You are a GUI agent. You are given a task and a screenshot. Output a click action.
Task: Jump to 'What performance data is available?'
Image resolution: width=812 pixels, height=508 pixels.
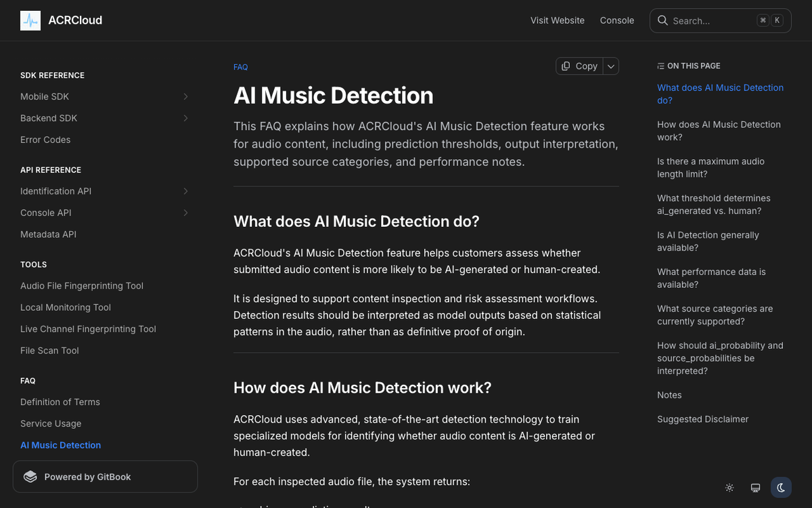click(x=711, y=278)
